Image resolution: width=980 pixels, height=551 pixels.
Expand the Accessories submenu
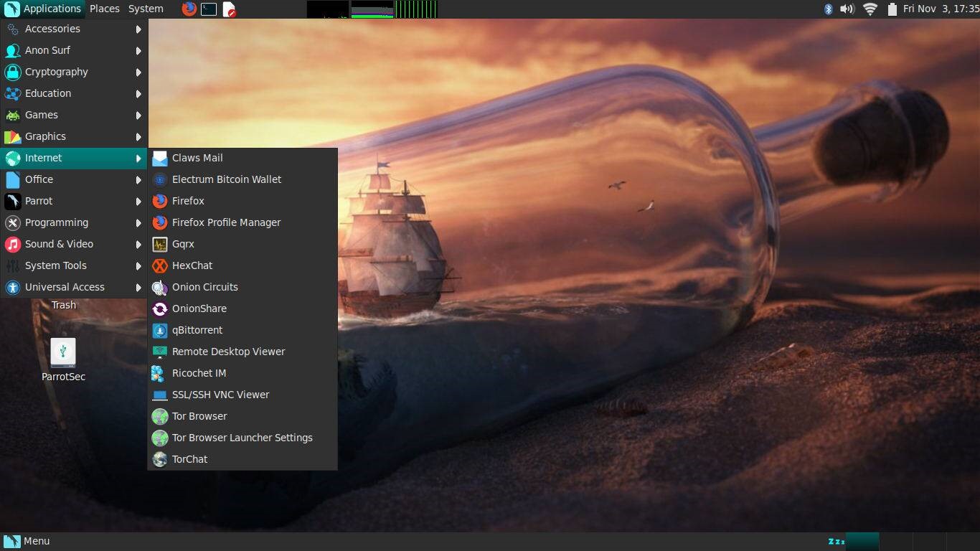click(x=52, y=29)
